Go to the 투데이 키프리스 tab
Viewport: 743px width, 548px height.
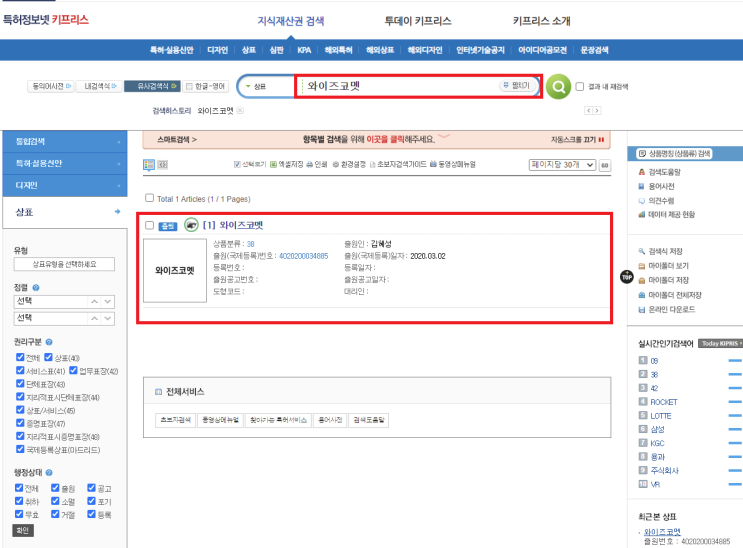coord(417,21)
